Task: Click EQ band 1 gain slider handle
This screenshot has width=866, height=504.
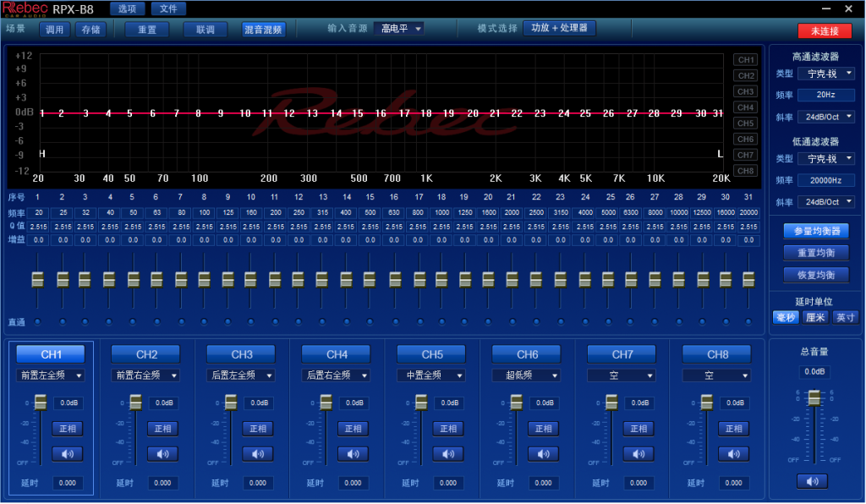Action: [37, 280]
